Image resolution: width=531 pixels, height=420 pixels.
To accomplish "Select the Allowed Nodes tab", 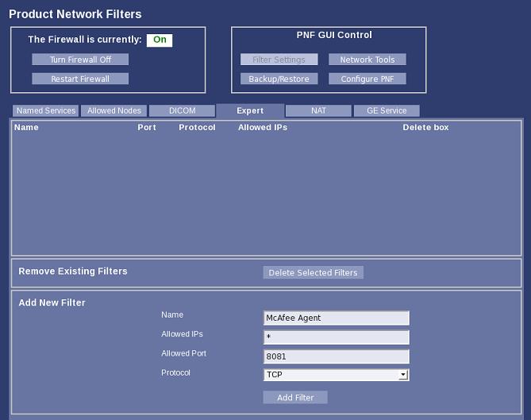I will tap(114, 111).
